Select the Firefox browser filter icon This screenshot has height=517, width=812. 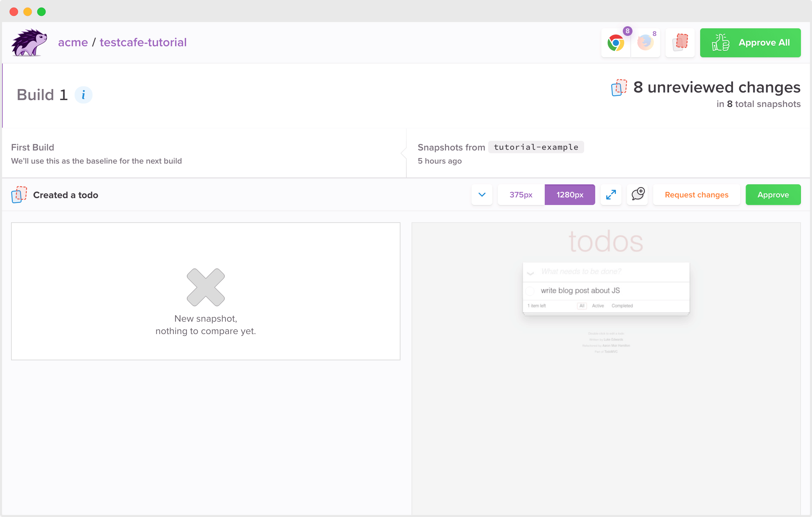(645, 43)
